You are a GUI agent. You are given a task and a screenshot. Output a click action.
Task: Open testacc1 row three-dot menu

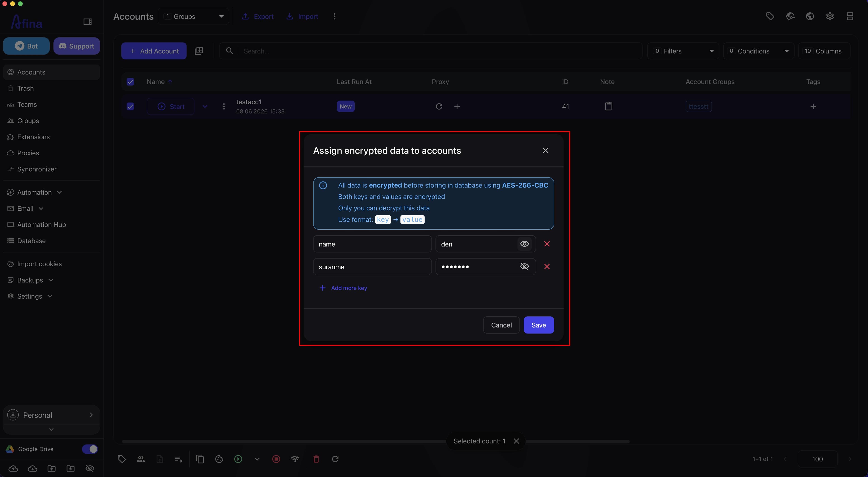(224, 107)
